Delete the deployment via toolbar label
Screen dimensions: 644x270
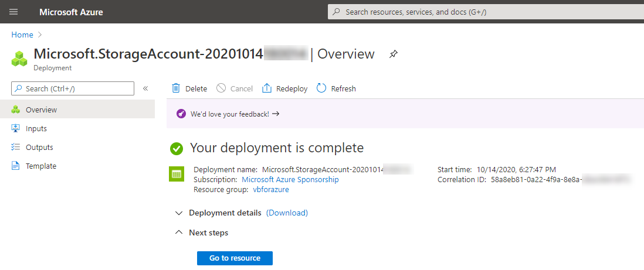(x=196, y=88)
